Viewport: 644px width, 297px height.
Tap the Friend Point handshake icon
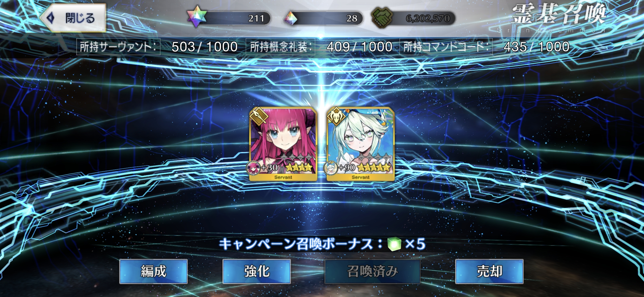tap(382, 18)
